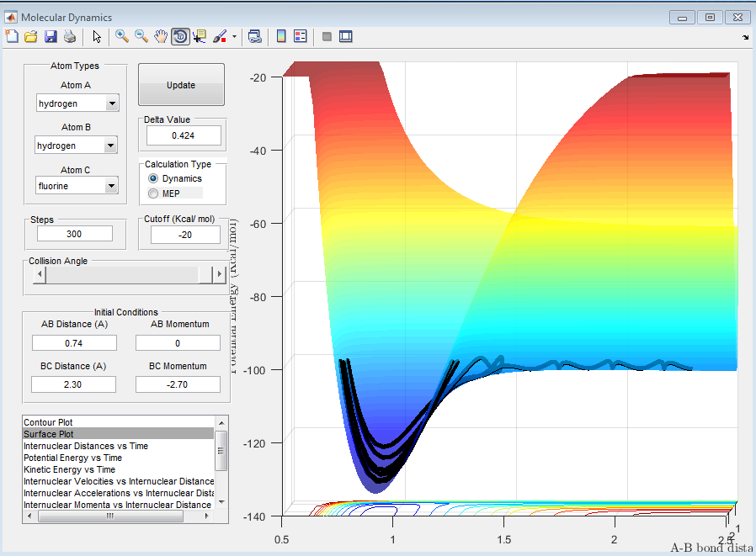Choose Contour Plot in the list
Screen dimensions: 756x556
tap(54, 422)
